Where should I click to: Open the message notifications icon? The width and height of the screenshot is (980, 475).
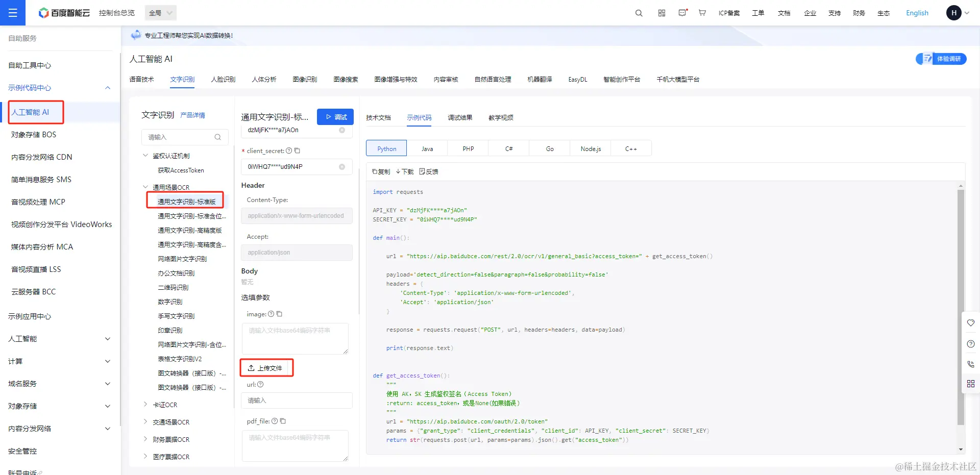coord(682,13)
